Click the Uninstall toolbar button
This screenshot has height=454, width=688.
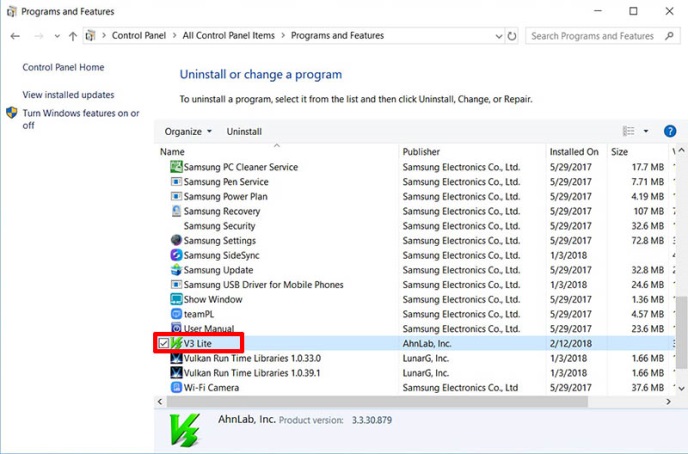tap(244, 132)
